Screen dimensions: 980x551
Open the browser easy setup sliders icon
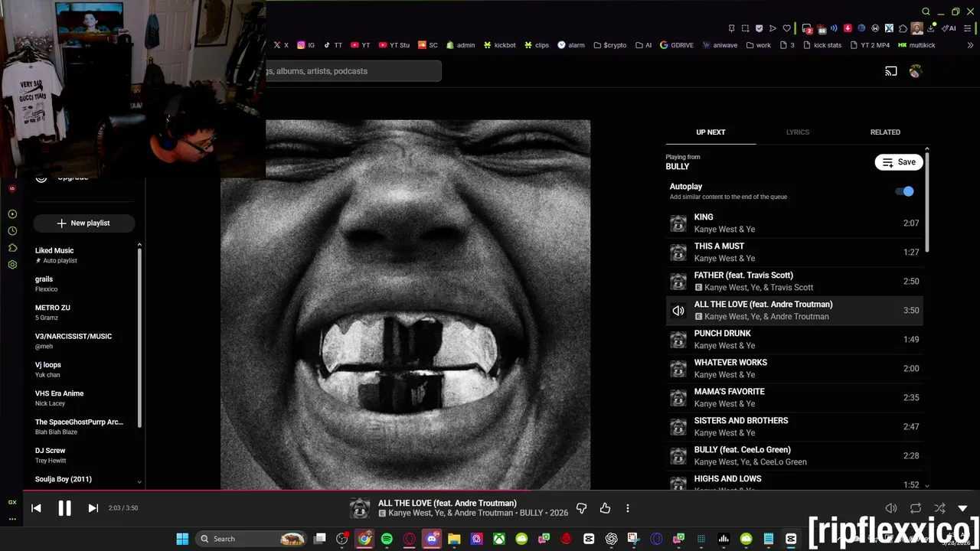pyautogui.click(x=966, y=28)
